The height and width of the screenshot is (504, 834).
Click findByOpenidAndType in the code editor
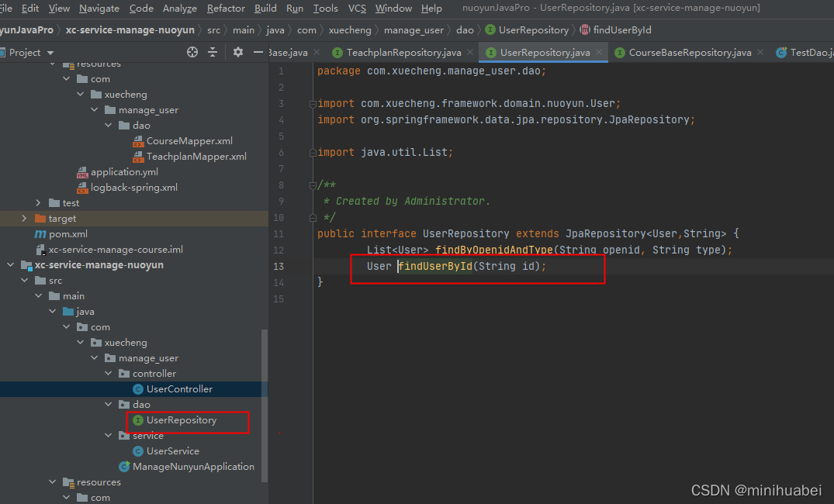[494, 250]
